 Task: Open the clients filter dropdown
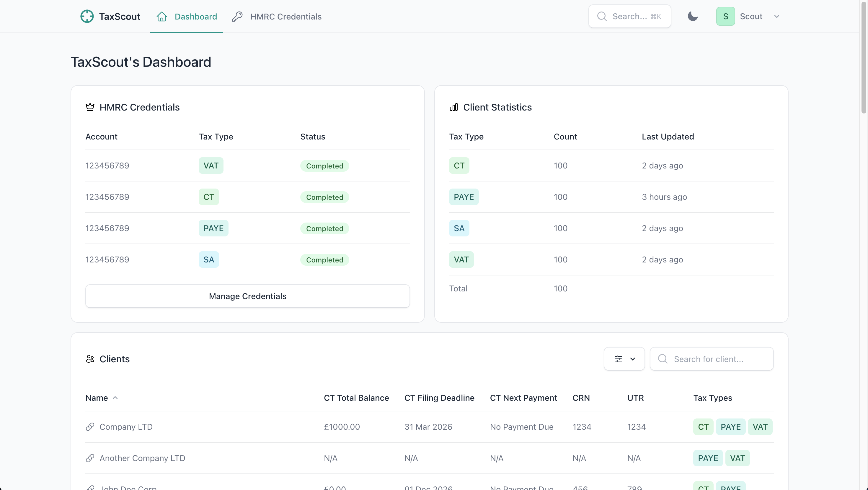coord(624,359)
